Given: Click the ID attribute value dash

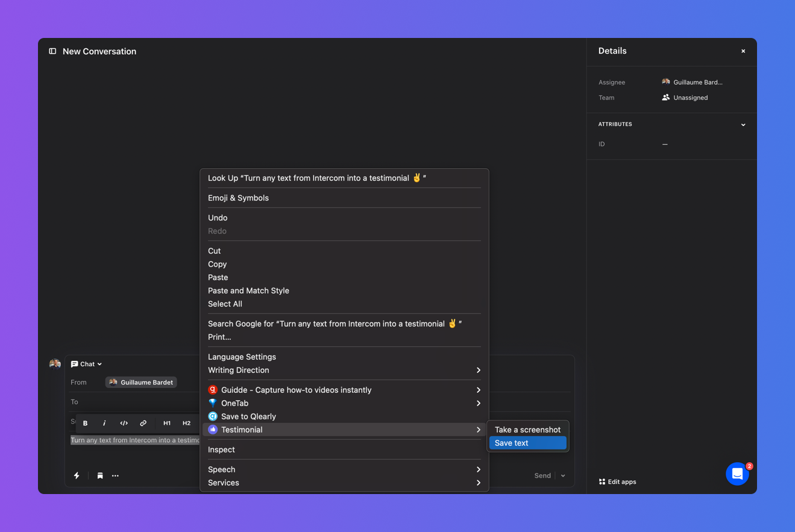Looking at the screenshot, I should click(665, 144).
